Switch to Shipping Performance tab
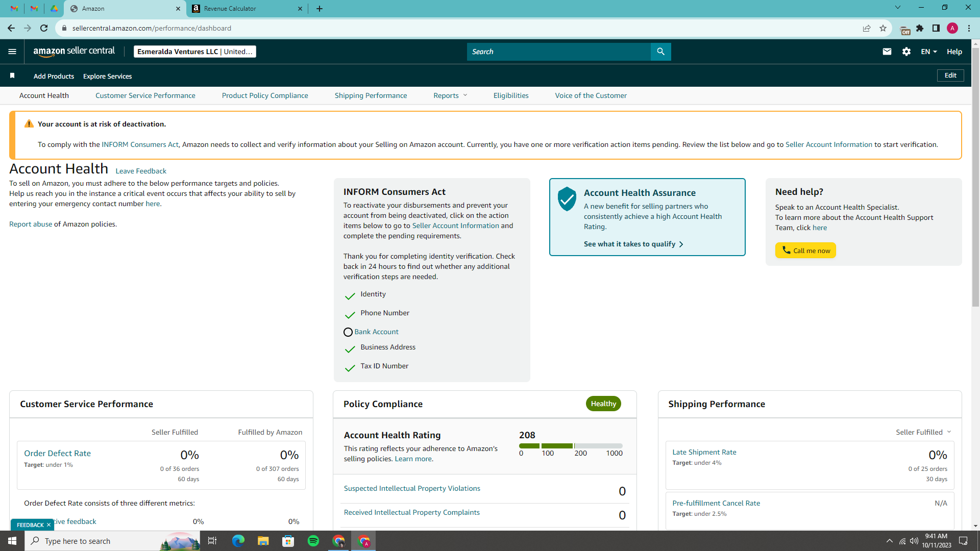Viewport: 980px width, 551px height. click(371, 95)
